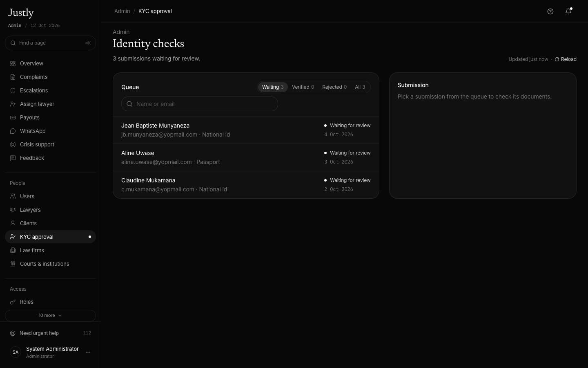Screen dimensions: 588x368
Task: Click the 112 count beside urgent help
Action: click(87, 333)
